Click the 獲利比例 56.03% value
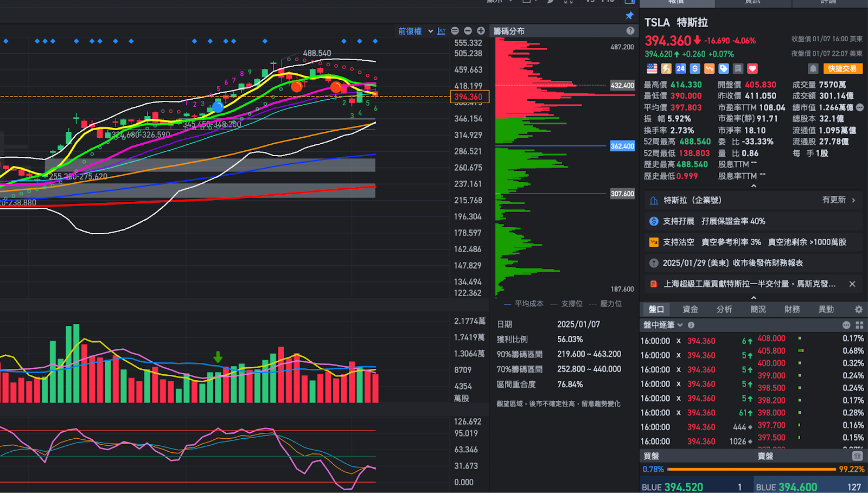 [570, 339]
